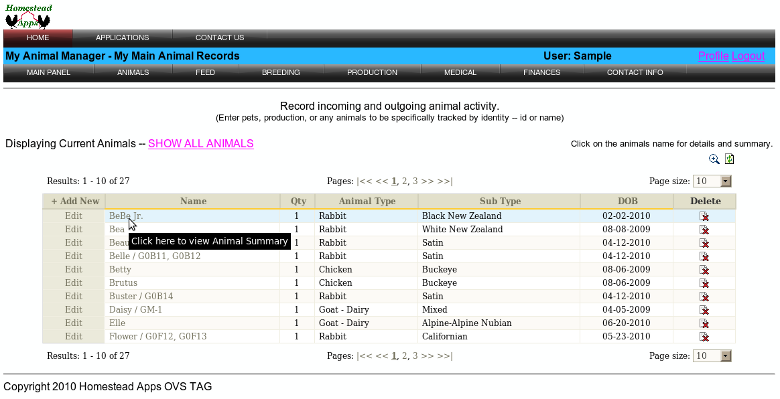
Task: Open the magnifier search icon
Action: [x=714, y=159]
